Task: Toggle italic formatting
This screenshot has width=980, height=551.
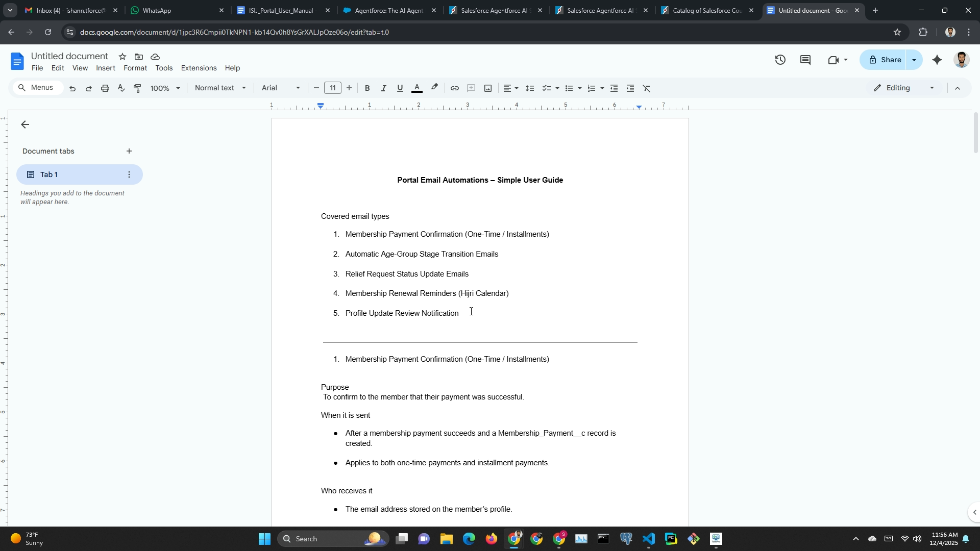Action: coord(383,88)
